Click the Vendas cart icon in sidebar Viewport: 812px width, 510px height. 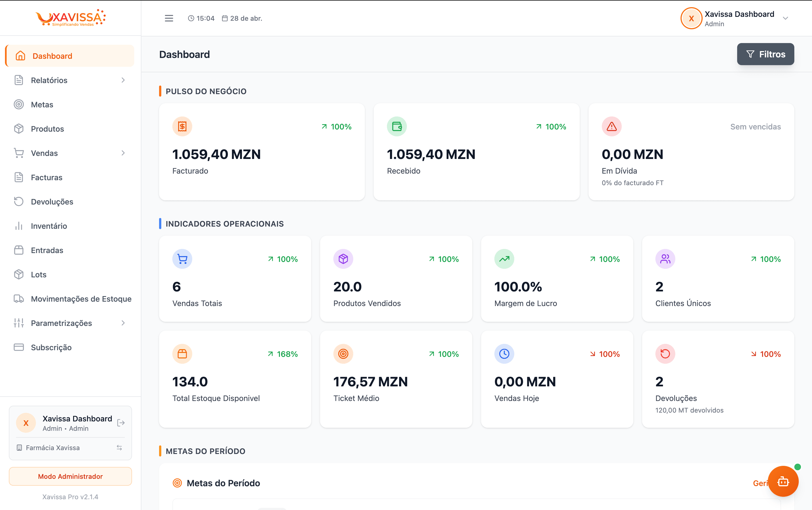tap(19, 153)
